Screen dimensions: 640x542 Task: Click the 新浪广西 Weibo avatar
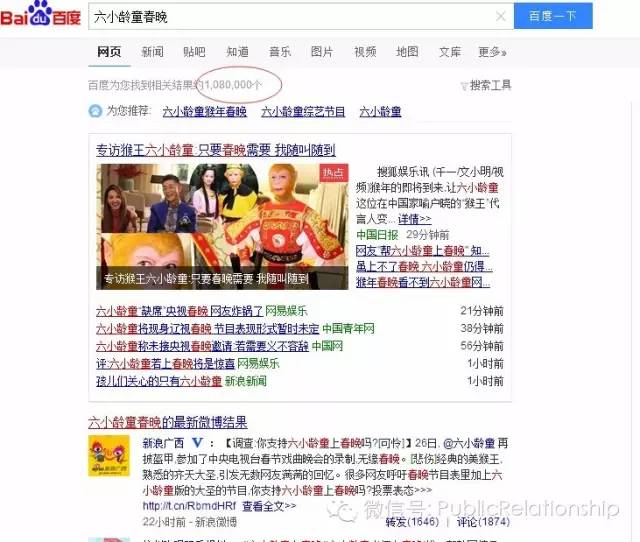click(109, 455)
